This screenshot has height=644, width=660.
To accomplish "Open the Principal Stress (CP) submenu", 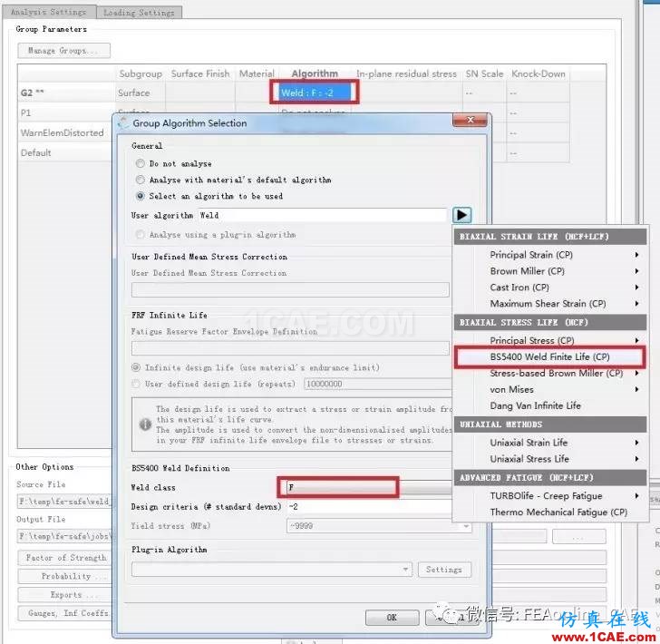I will coord(549,340).
